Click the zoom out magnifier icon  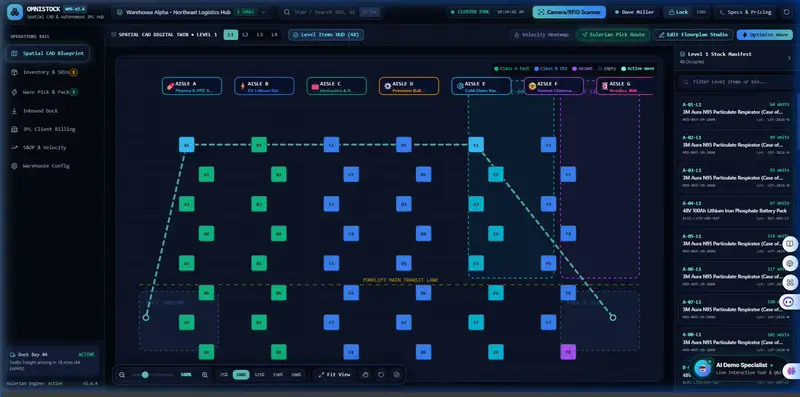122,375
